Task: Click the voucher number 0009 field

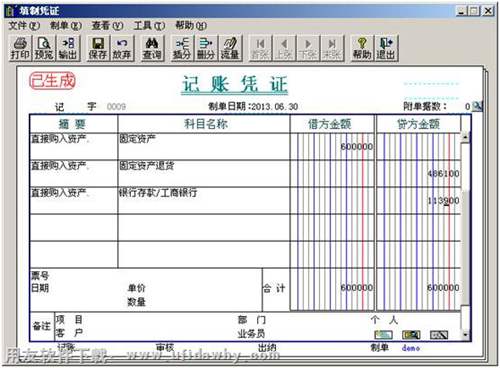Action: (116, 107)
